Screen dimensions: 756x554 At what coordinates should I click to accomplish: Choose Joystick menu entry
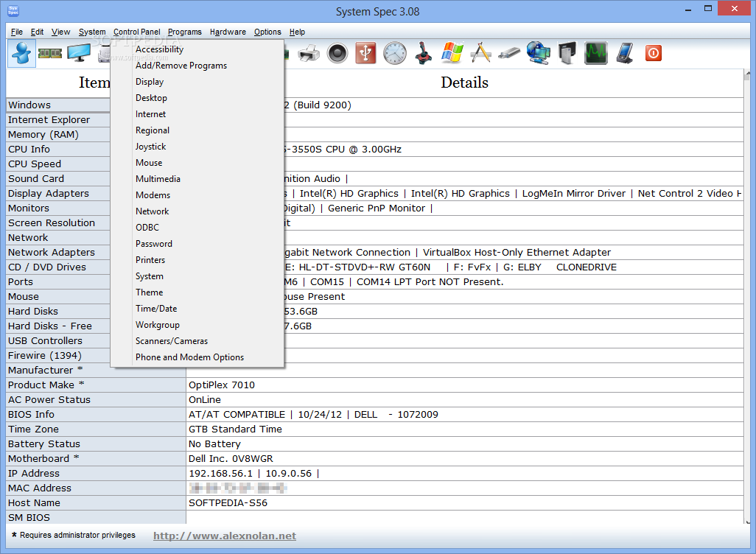click(x=197, y=147)
